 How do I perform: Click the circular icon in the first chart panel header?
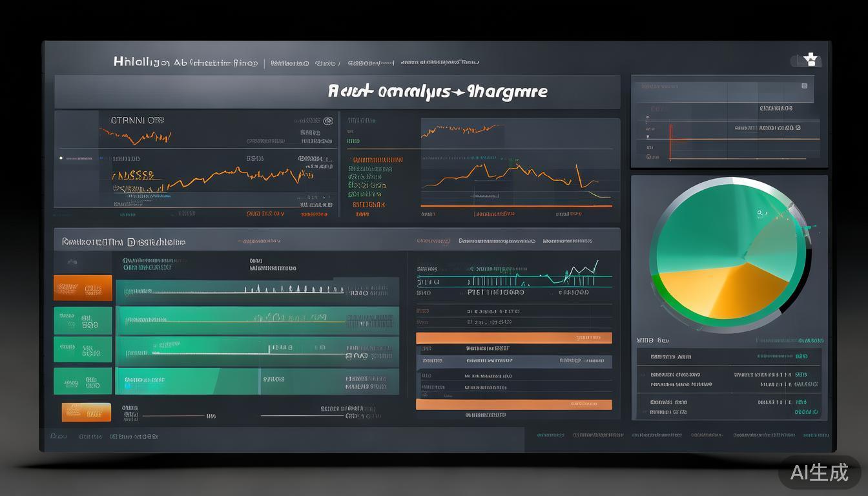327,120
